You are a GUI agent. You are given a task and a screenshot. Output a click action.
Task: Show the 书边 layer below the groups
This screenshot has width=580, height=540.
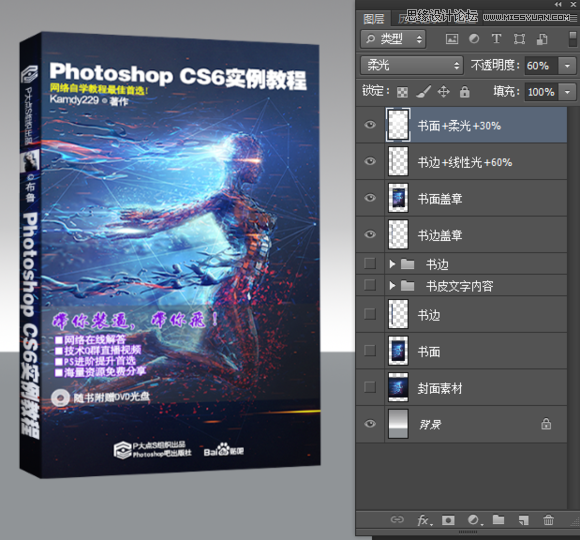[370, 314]
